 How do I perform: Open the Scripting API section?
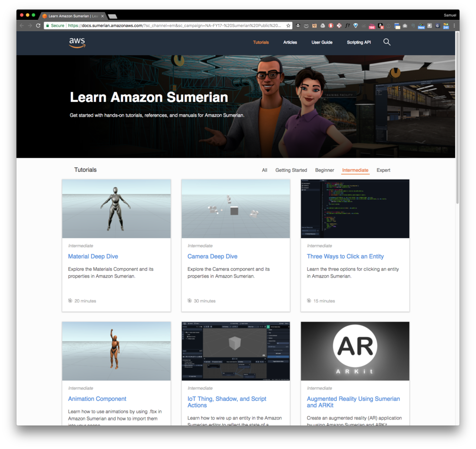pos(358,42)
